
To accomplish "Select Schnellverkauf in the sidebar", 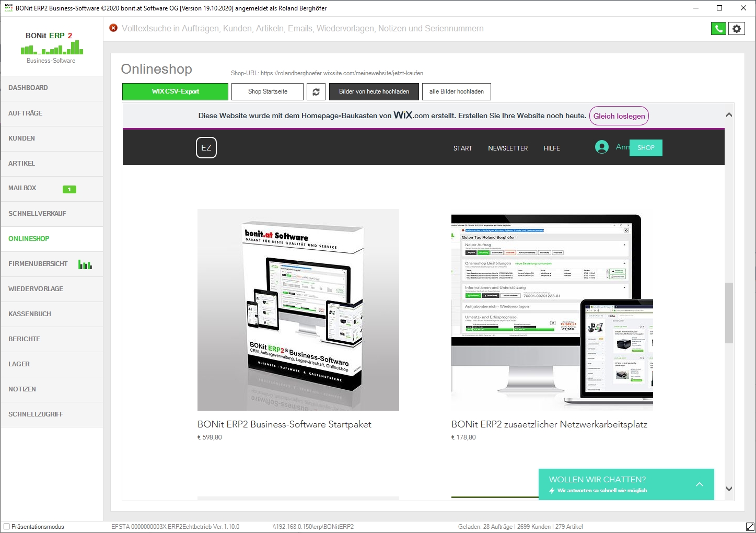I will coord(52,214).
